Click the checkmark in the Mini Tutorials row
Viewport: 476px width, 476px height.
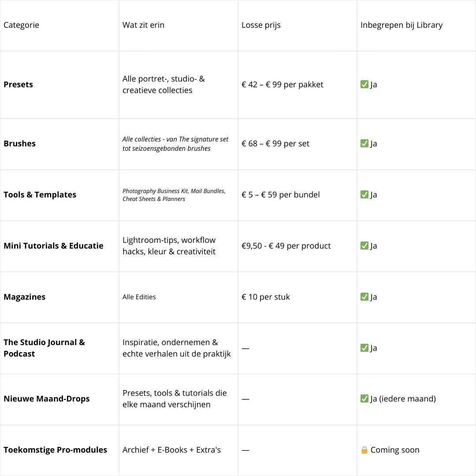coord(364,245)
